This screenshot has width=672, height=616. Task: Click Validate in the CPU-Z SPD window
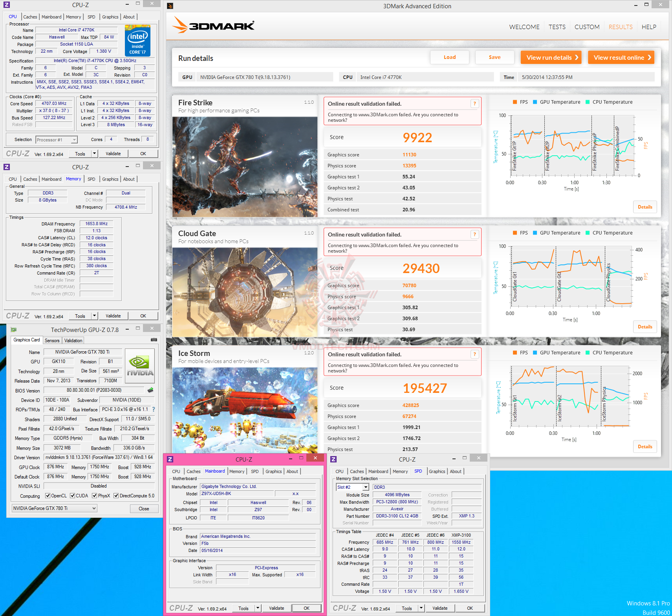(440, 608)
